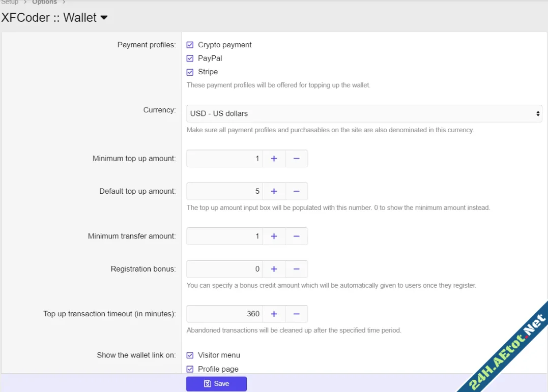Screen dimensions: 548x392
Task: Increase the Minimum top up amount
Action: [274, 159]
